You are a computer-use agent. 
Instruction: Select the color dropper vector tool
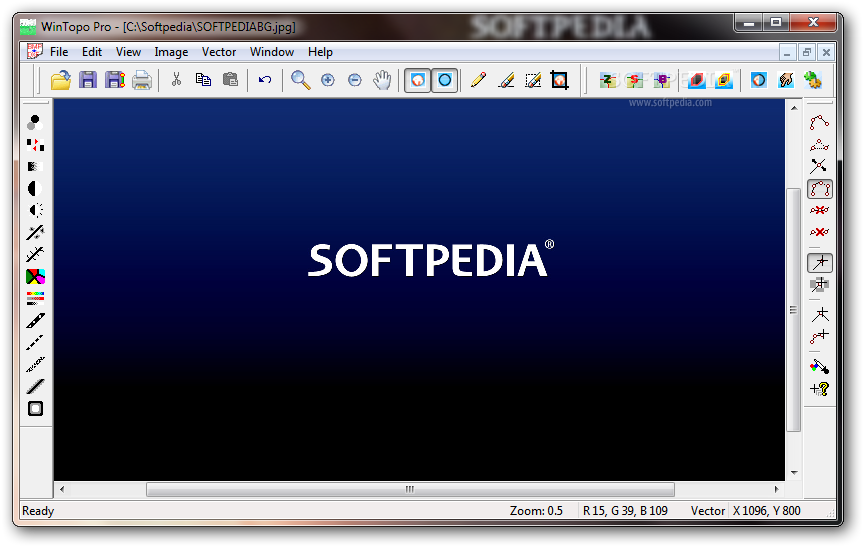819,366
